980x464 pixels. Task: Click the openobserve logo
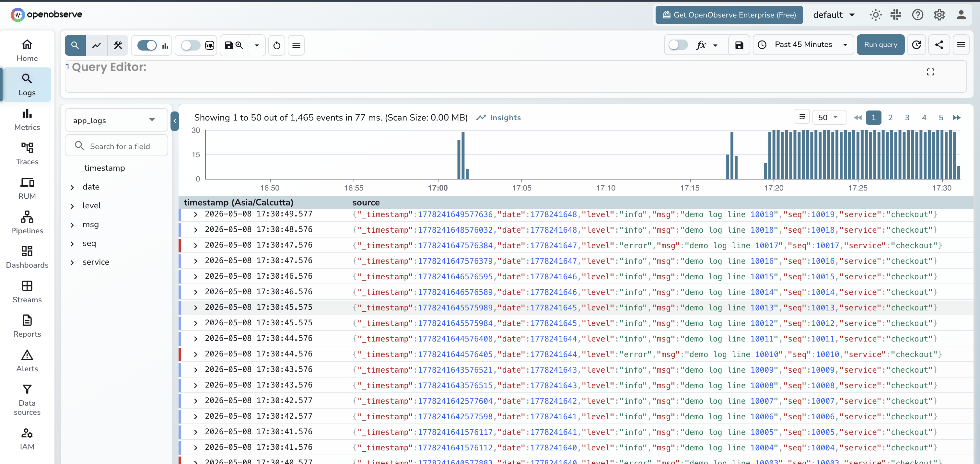point(46,15)
